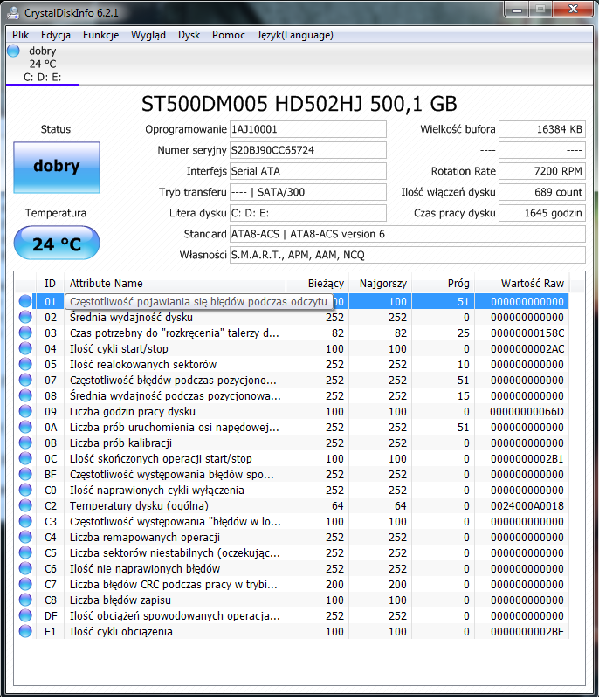Select row 'Ilość cykli obciążenia'
This screenshot has width=599, height=700.
[293, 632]
